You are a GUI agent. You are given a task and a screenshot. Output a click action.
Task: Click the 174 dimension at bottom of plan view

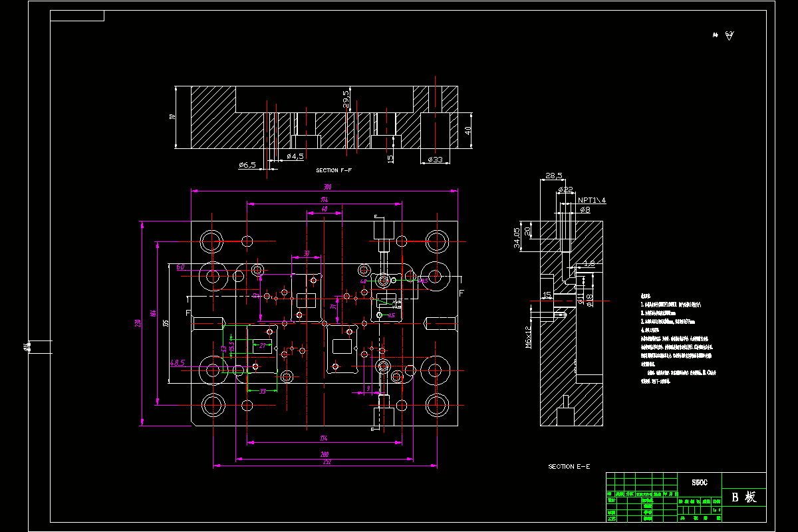325,438
